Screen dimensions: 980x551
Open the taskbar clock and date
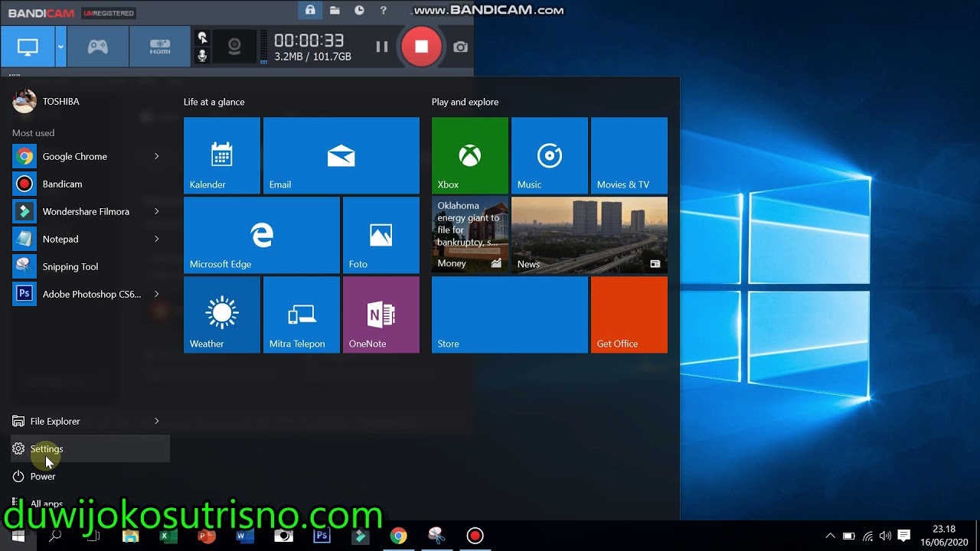tap(945, 536)
